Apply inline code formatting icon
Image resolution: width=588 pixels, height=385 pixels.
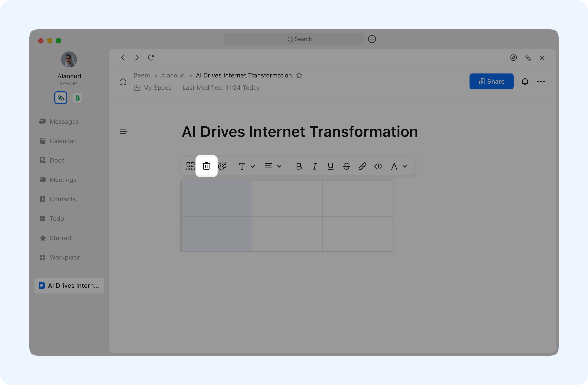click(x=378, y=166)
